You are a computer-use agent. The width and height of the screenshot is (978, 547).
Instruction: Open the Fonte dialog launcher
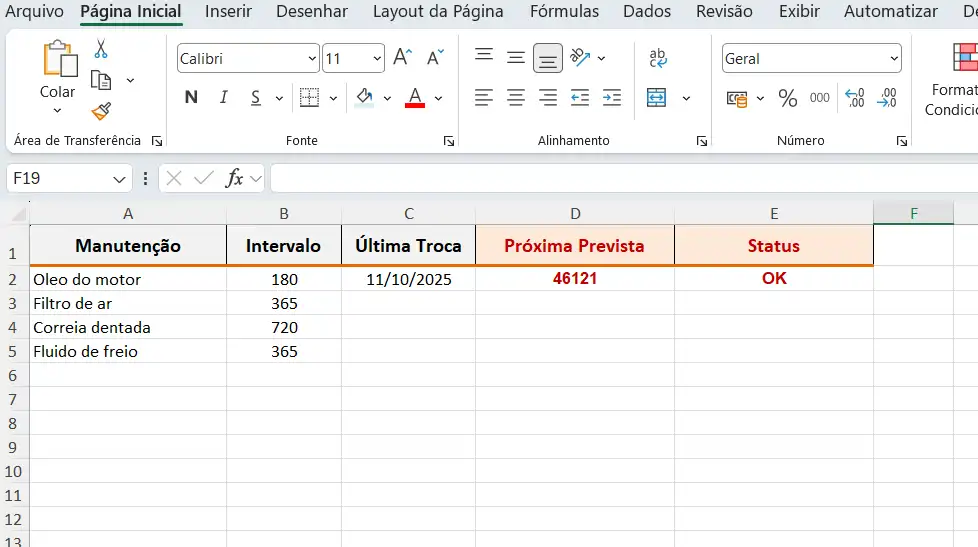click(449, 141)
